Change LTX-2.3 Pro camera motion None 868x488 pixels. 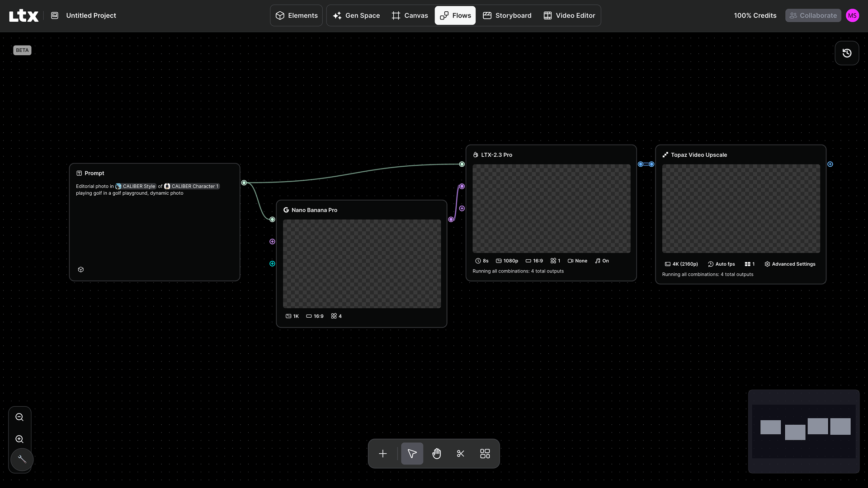(x=577, y=261)
